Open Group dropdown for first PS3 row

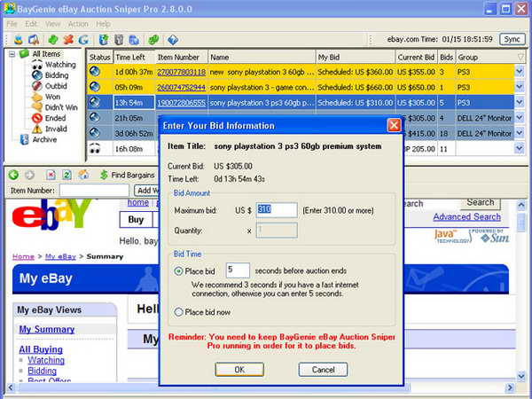point(520,72)
